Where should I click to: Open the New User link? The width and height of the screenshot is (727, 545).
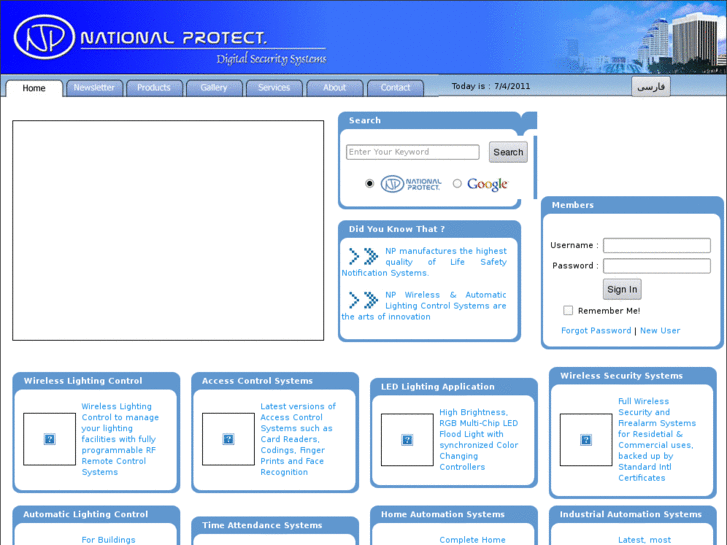click(660, 331)
